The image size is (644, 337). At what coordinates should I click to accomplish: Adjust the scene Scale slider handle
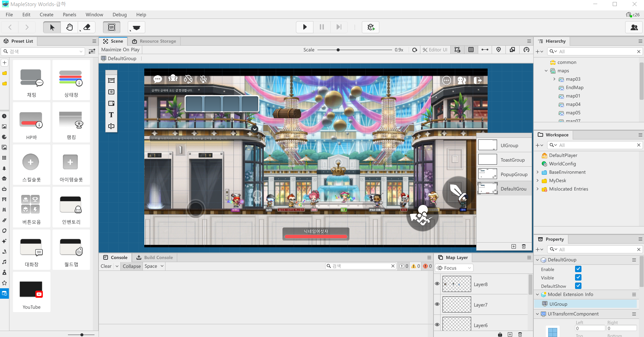(x=338, y=50)
